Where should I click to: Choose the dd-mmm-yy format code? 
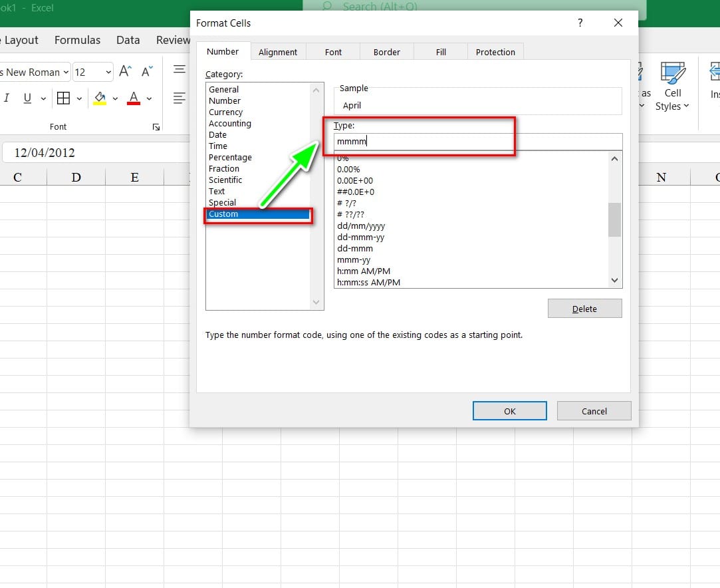click(x=360, y=237)
